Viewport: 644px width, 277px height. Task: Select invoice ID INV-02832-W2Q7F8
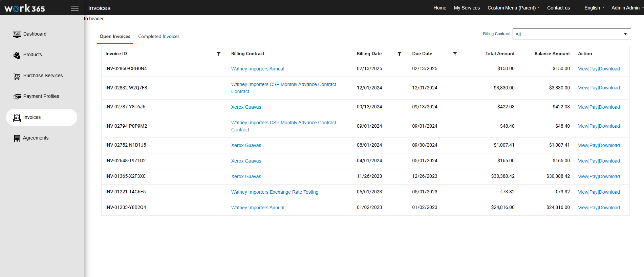pos(126,88)
